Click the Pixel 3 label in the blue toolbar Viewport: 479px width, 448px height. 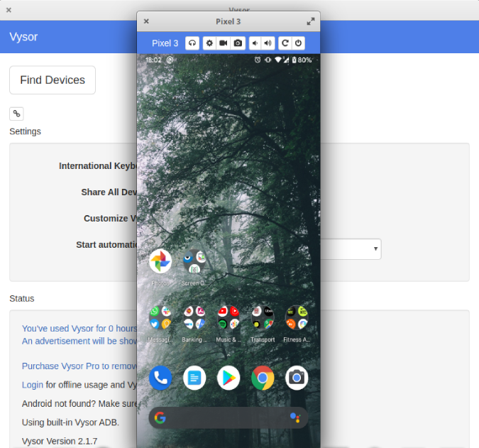pos(165,43)
